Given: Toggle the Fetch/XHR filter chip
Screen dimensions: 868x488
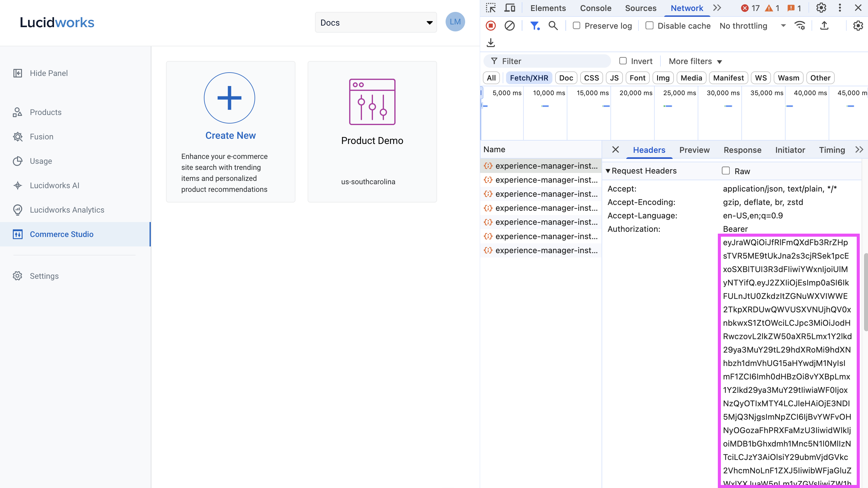Looking at the screenshot, I should [x=529, y=78].
